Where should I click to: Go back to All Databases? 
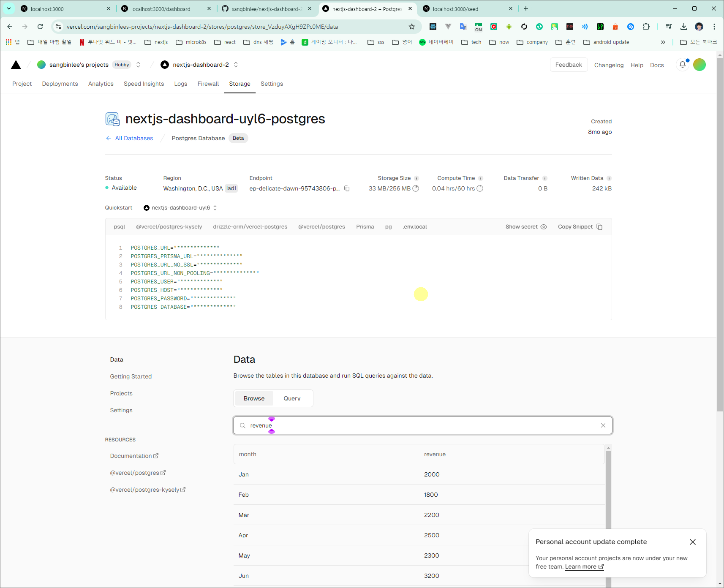click(129, 138)
